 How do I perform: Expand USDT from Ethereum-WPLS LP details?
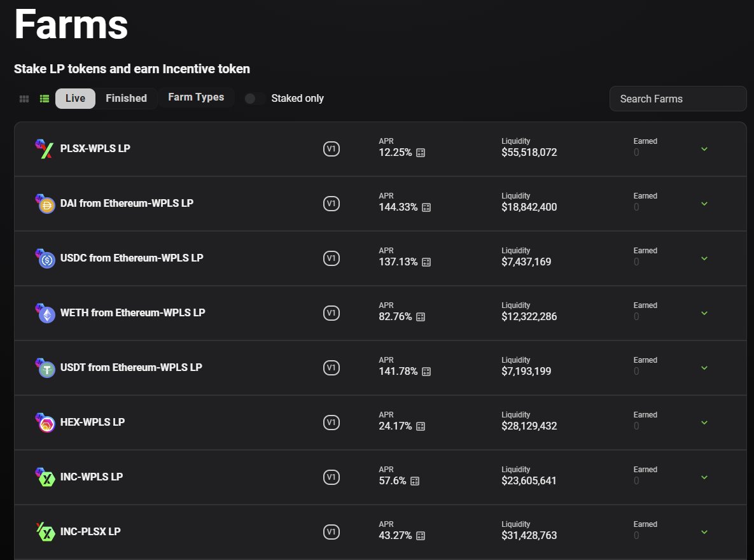[704, 368]
